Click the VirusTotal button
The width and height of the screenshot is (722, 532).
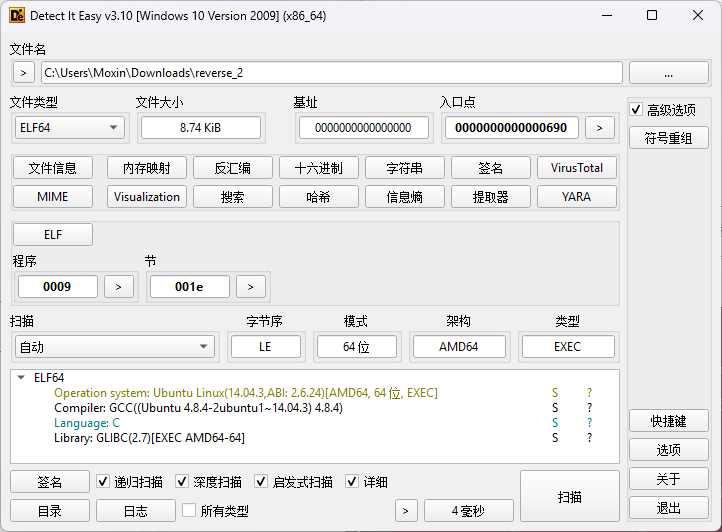click(576, 168)
